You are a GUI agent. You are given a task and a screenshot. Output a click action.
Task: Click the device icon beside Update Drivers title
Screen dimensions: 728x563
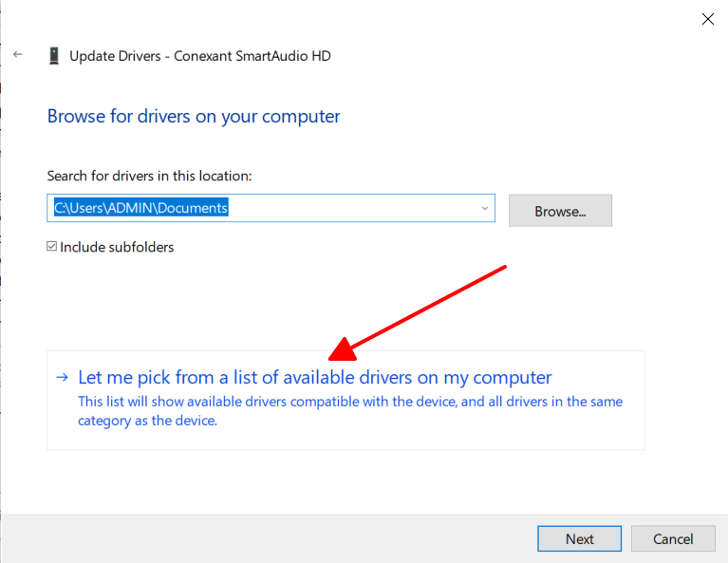coord(54,56)
